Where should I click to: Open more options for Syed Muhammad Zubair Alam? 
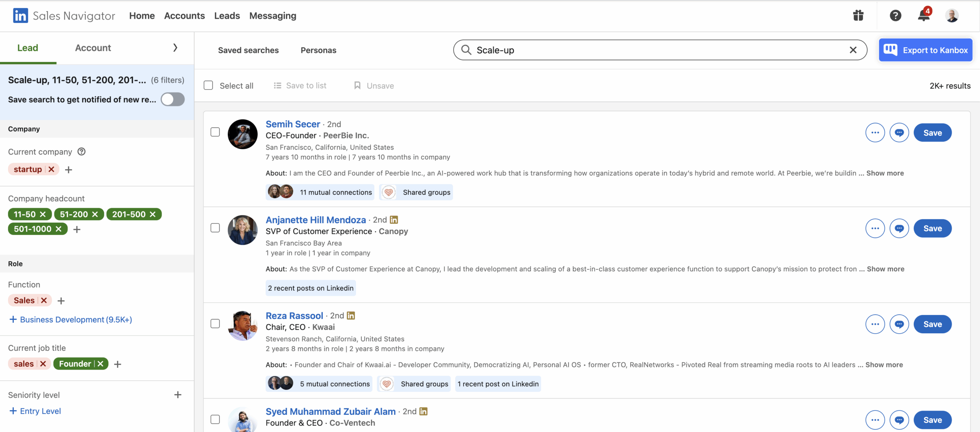875,420
